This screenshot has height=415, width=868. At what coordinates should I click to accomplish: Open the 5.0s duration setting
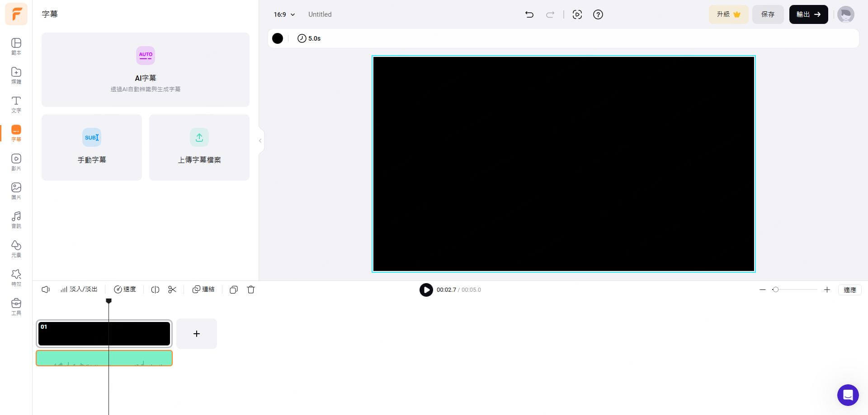tap(309, 38)
